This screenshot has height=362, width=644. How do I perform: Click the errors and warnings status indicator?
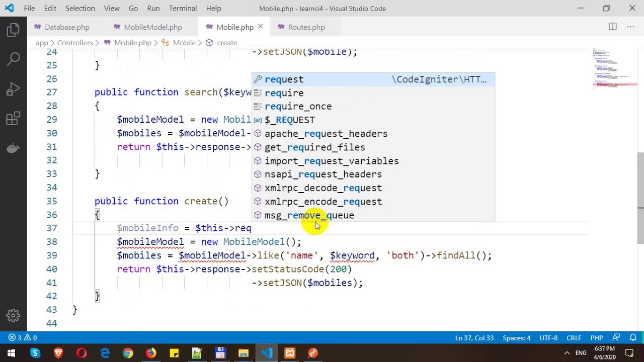pyautogui.click(x=23, y=338)
